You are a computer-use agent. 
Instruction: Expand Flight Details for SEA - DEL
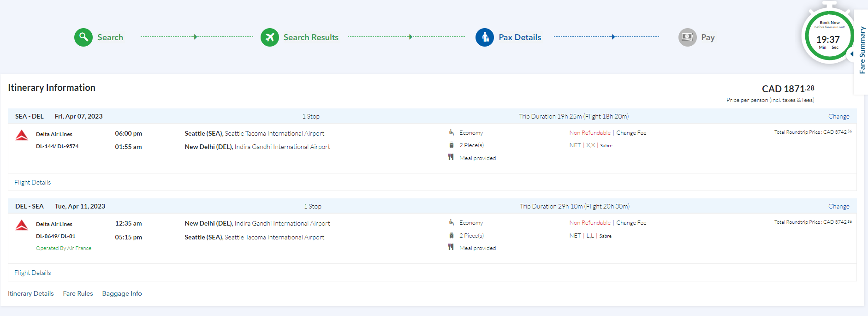33,182
